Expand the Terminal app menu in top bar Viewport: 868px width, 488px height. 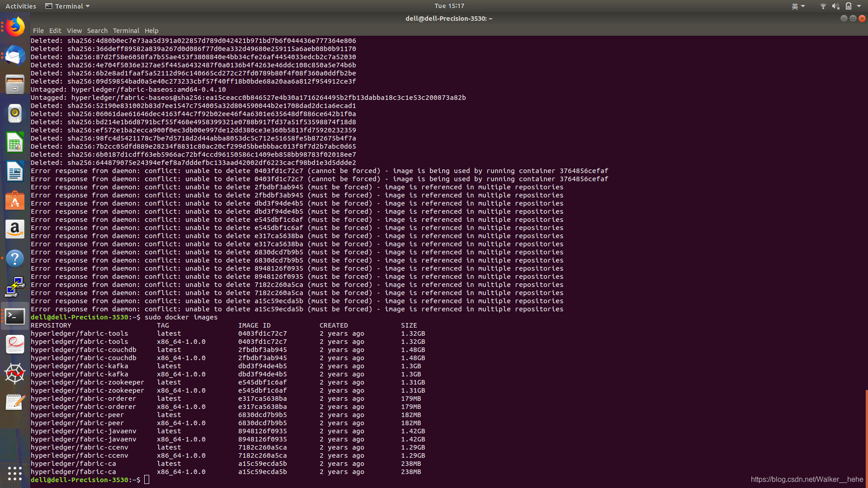click(x=68, y=6)
